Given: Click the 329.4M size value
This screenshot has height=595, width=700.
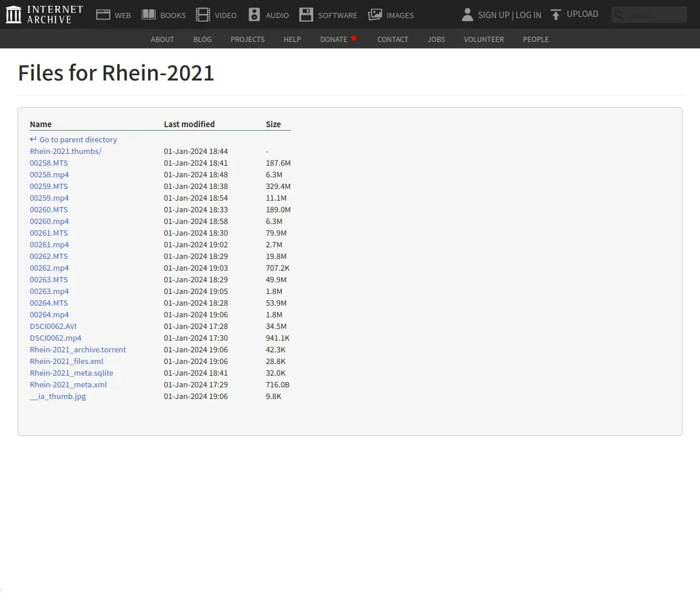Looking at the screenshot, I should coord(278,186).
